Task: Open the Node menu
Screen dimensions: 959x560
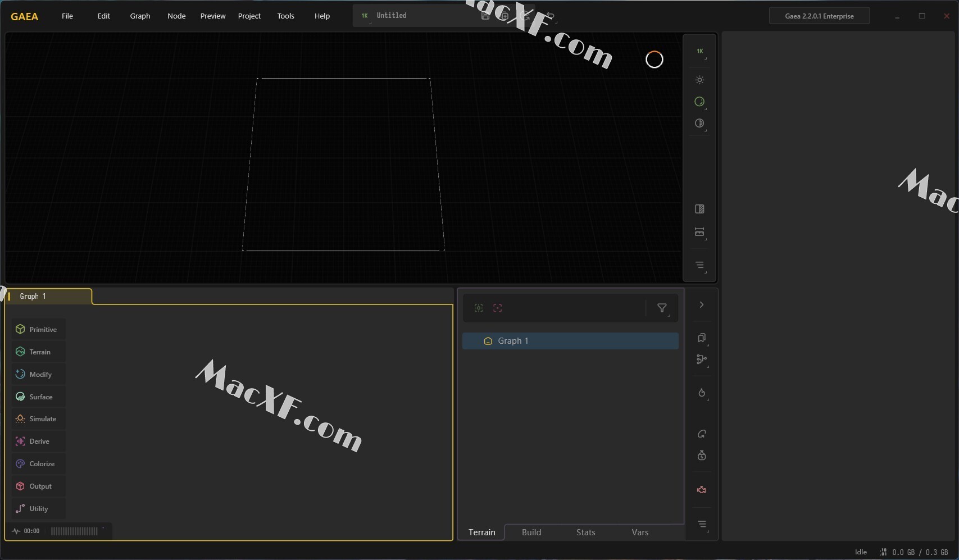Action: tap(176, 16)
